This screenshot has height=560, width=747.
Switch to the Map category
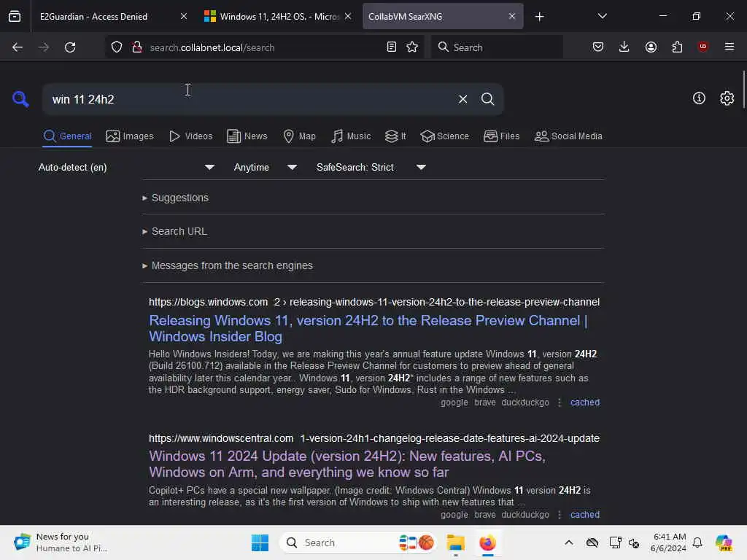tap(299, 136)
